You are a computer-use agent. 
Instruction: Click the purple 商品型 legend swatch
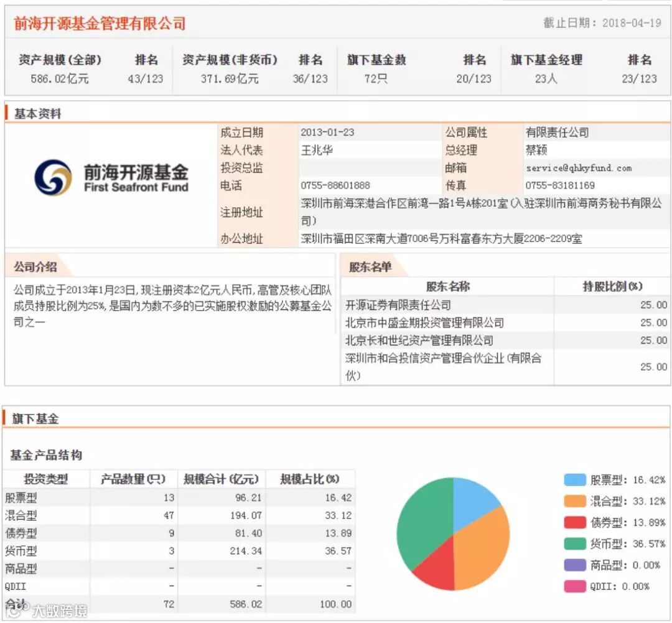(575, 565)
